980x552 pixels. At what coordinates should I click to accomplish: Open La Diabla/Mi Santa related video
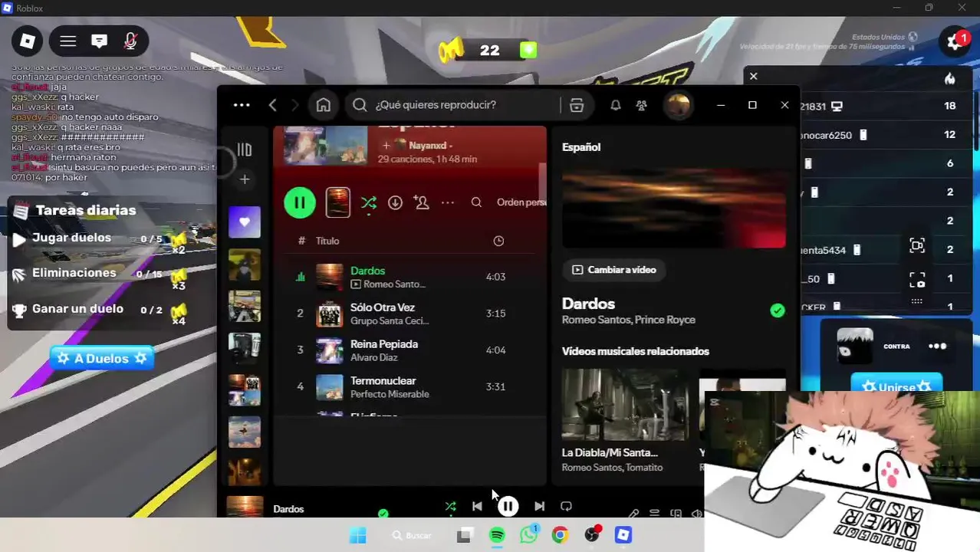[625, 420]
